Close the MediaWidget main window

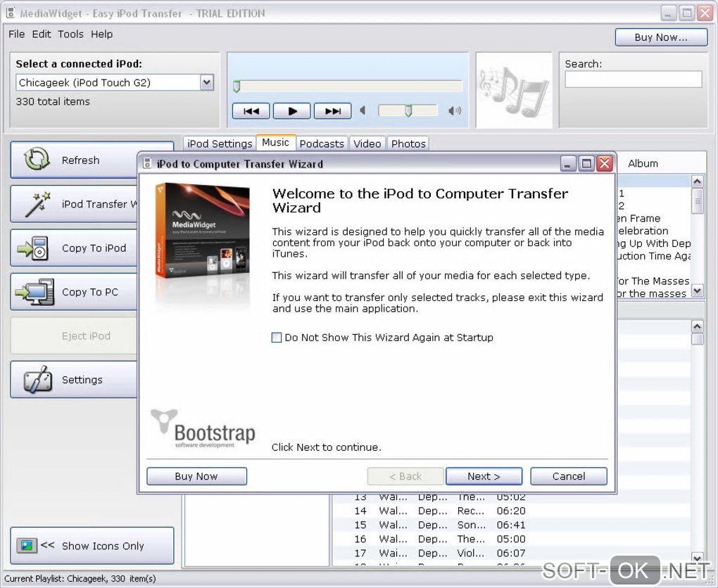pyautogui.click(x=705, y=13)
